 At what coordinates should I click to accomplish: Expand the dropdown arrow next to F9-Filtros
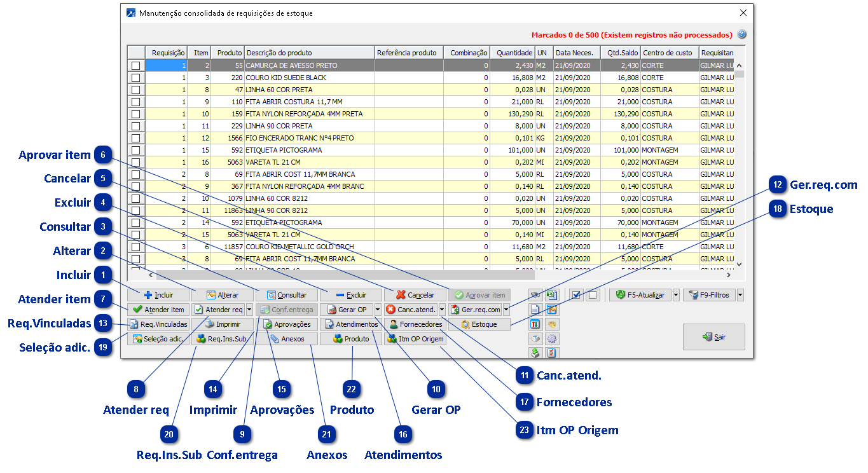point(740,295)
